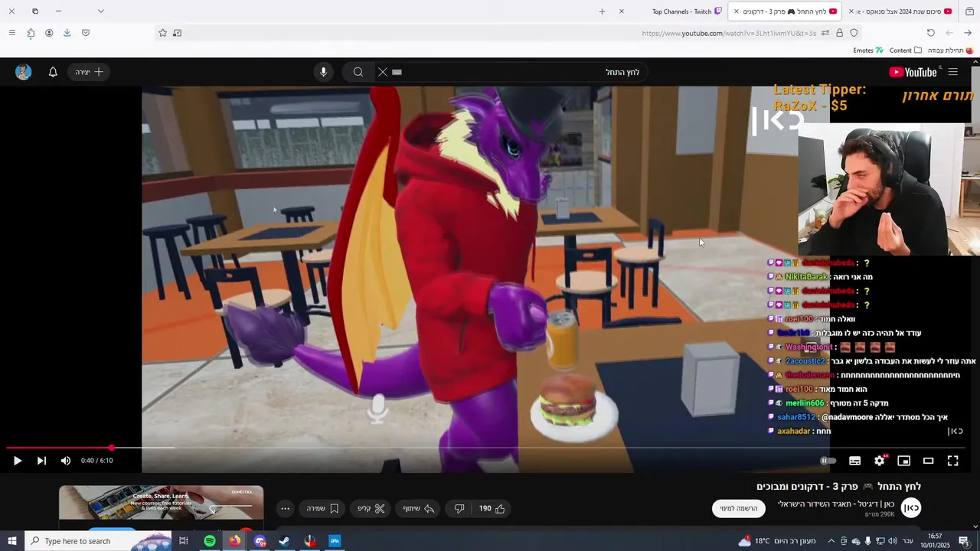Open the three-dot more actions menu
The height and width of the screenshot is (551, 980).
click(285, 508)
